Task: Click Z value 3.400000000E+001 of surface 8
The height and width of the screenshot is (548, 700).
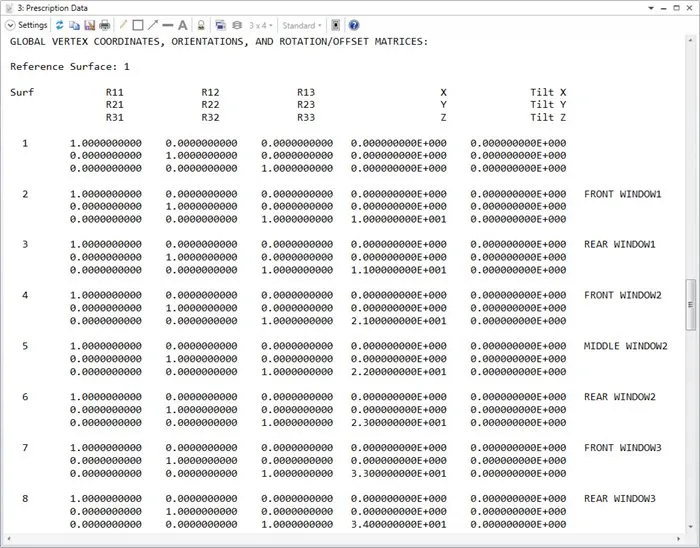Action: (398, 524)
